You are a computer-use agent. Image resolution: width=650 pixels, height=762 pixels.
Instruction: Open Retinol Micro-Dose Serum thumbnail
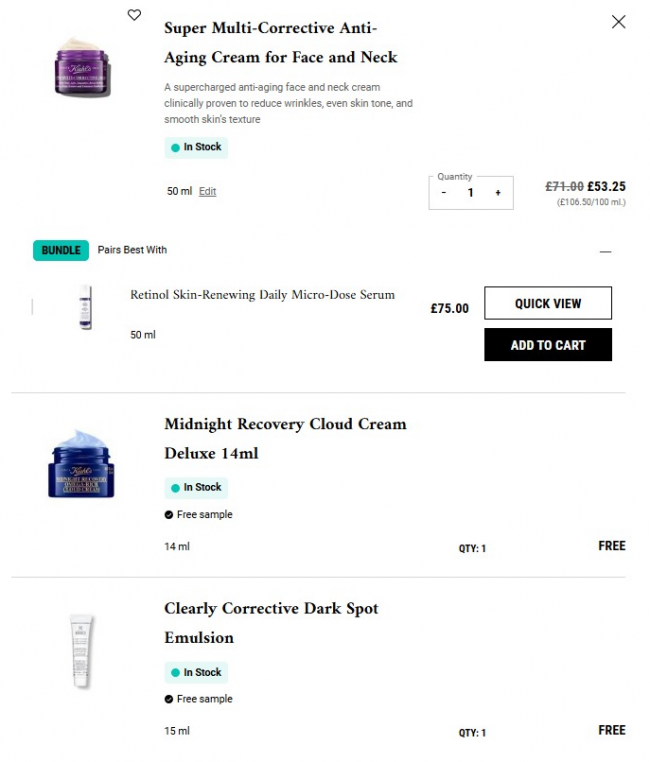pos(83,307)
